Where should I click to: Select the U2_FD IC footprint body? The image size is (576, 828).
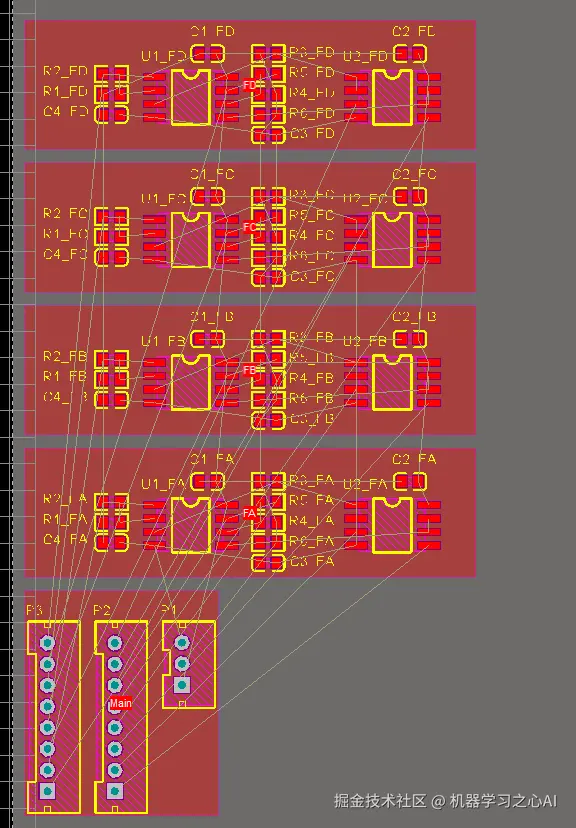tap(392, 97)
